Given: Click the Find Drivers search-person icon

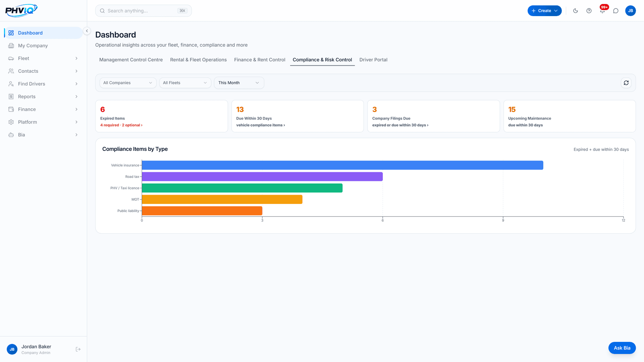Looking at the screenshot, I should [x=11, y=84].
